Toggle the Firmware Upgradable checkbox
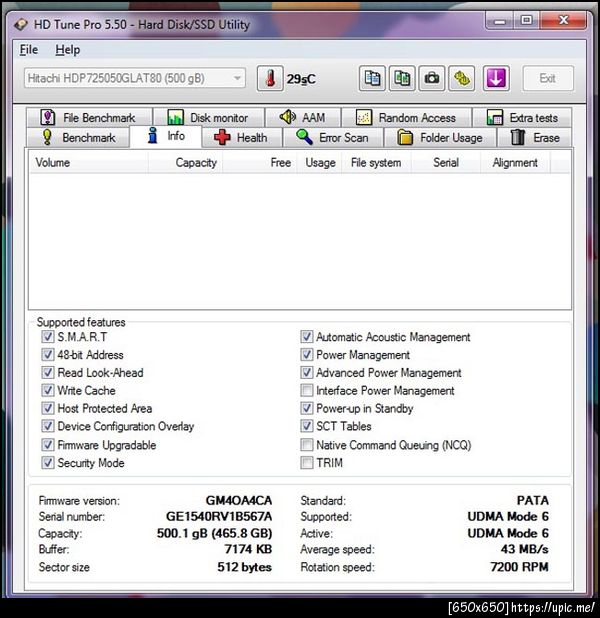This screenshot has height=618, width=600. (x=48, y=445)
